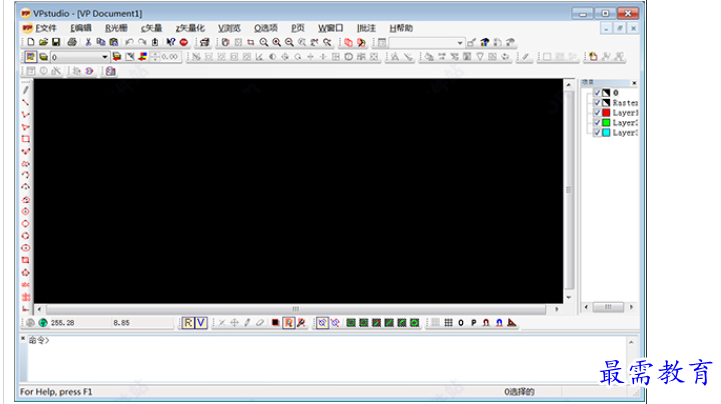
Task: Uncheck the green Layer2 checkbox
Action: tap(597, 123)
